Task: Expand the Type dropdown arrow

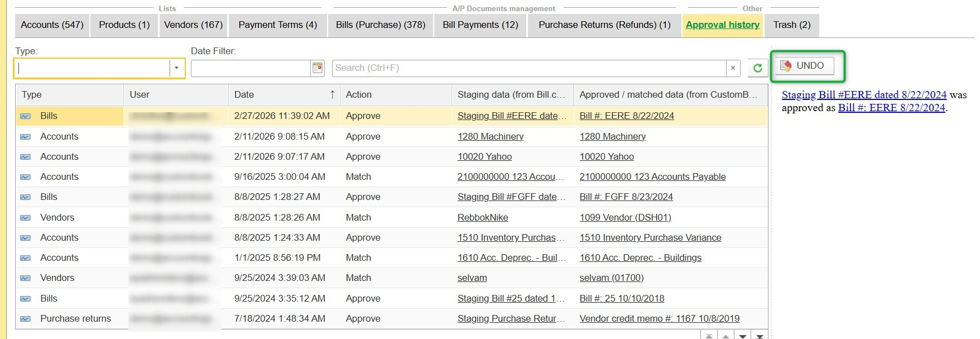Action: point(176,68)
